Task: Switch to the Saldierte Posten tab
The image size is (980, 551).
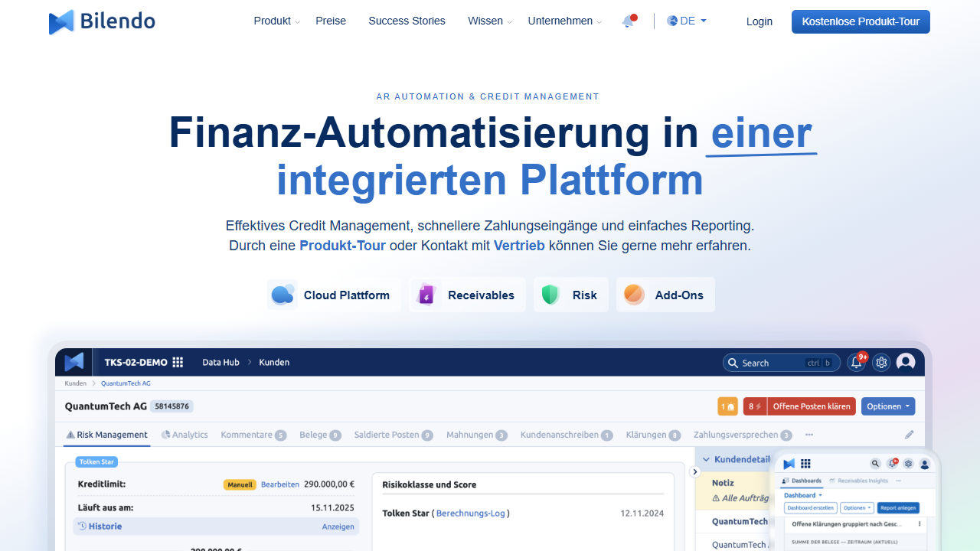Action: 394,435
